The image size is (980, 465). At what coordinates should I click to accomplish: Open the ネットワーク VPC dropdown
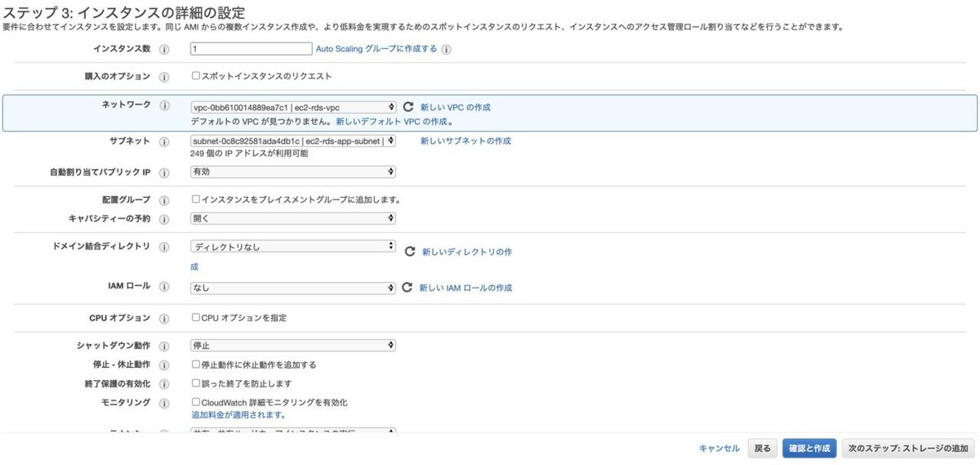click(293, 107)
